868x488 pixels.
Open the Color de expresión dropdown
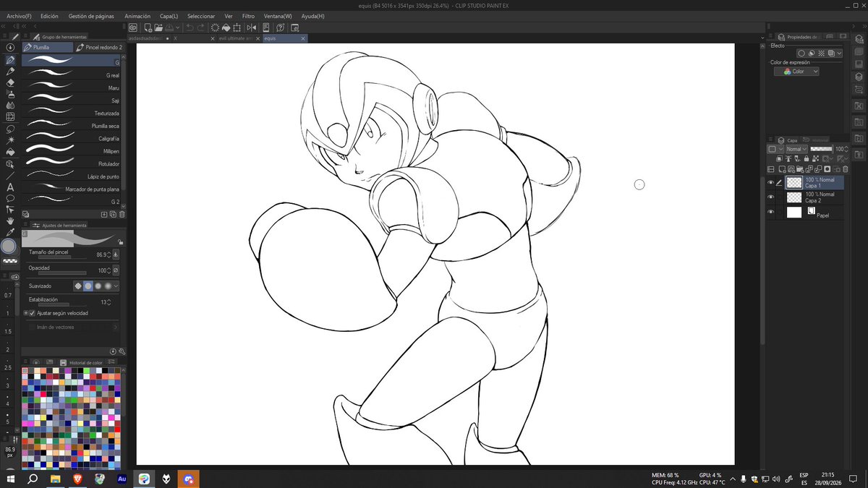pyautogui.click(x=796, y=72)
